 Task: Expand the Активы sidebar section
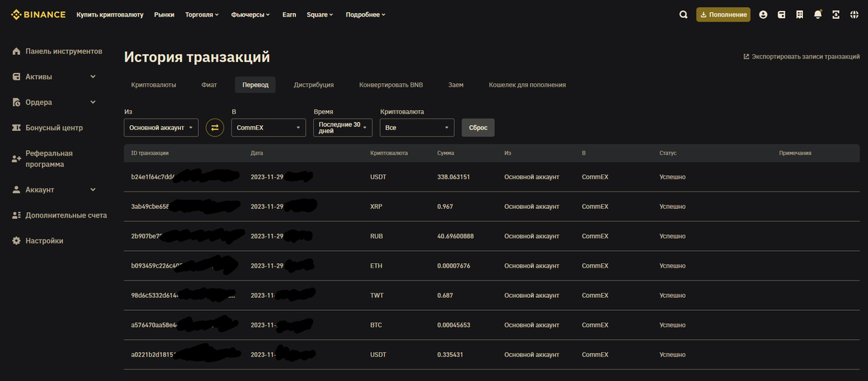[93, 77]
